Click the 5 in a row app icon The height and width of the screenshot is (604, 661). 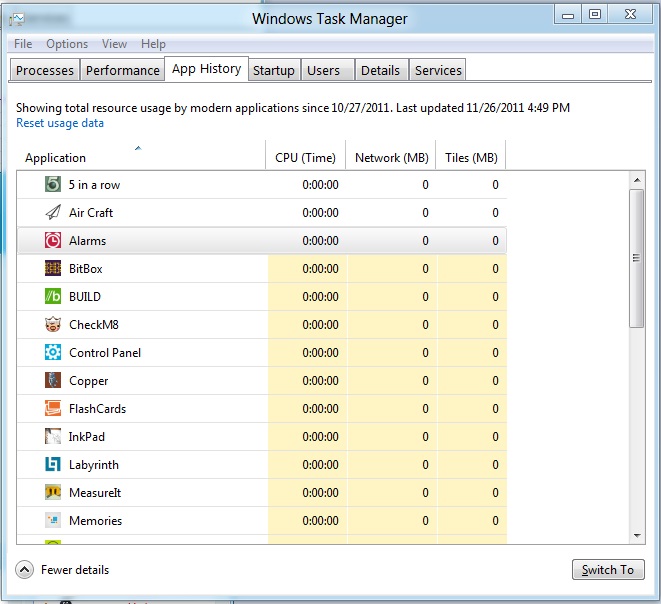tap(53, 184)
